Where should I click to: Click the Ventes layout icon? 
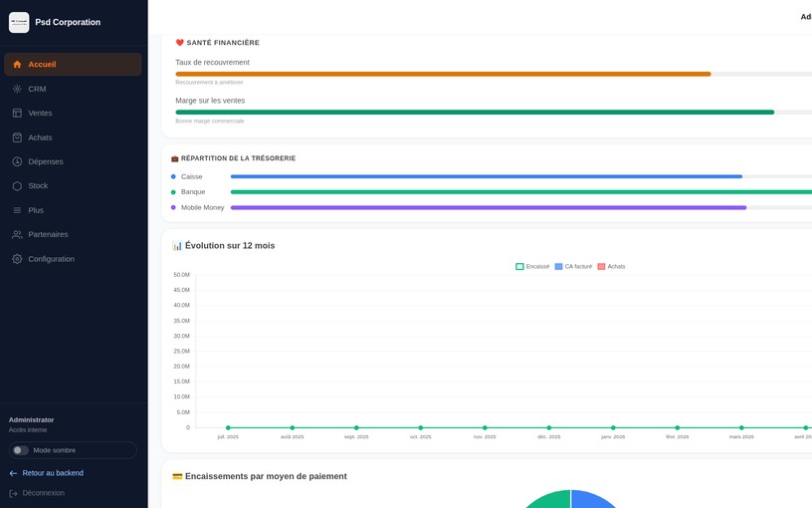point(17,113)
